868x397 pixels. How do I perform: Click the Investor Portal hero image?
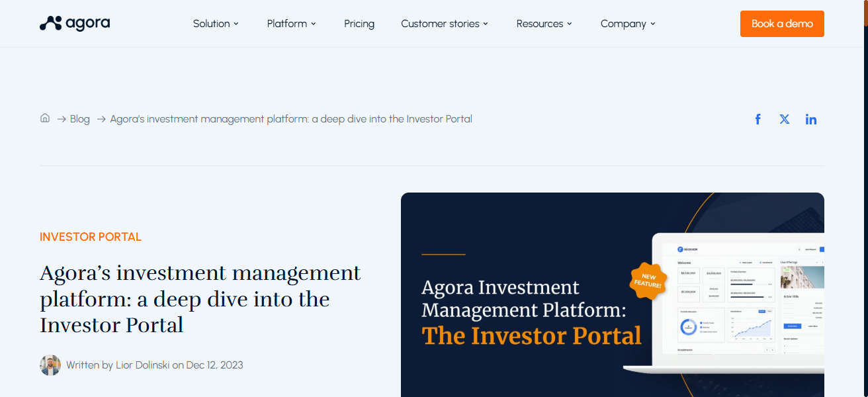point(613,295)
